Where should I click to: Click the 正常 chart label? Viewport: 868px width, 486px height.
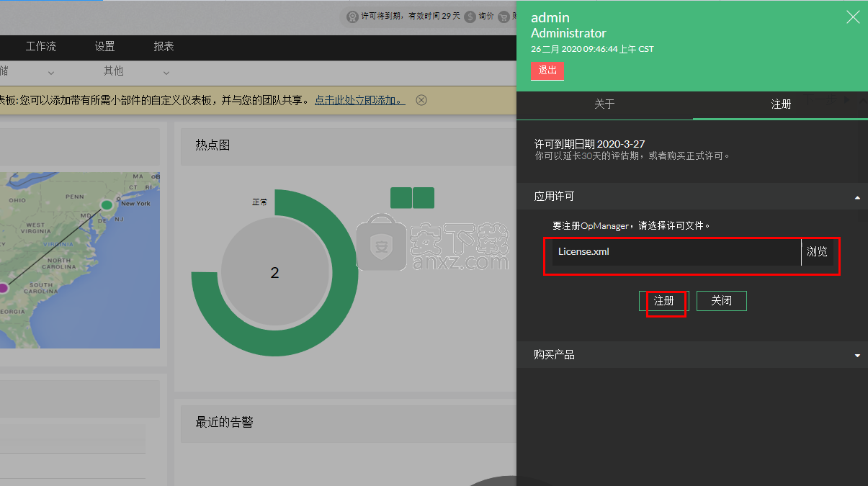tap(259, 202)
